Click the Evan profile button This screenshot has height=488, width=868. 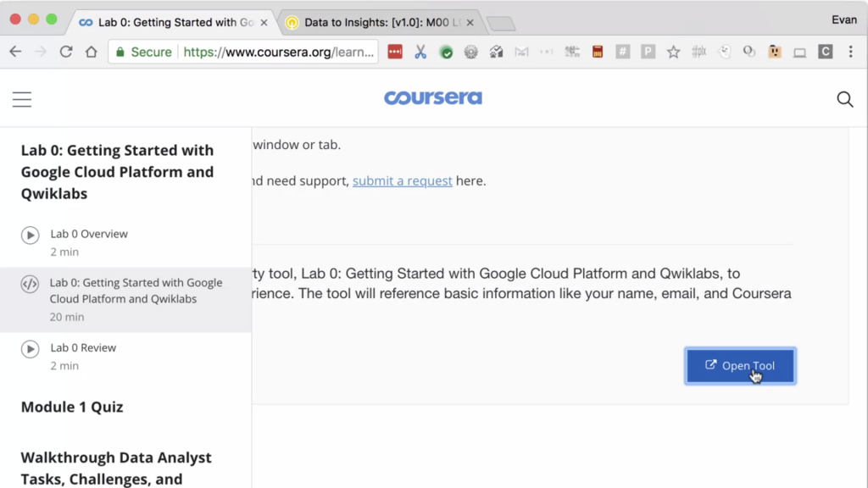844,19
